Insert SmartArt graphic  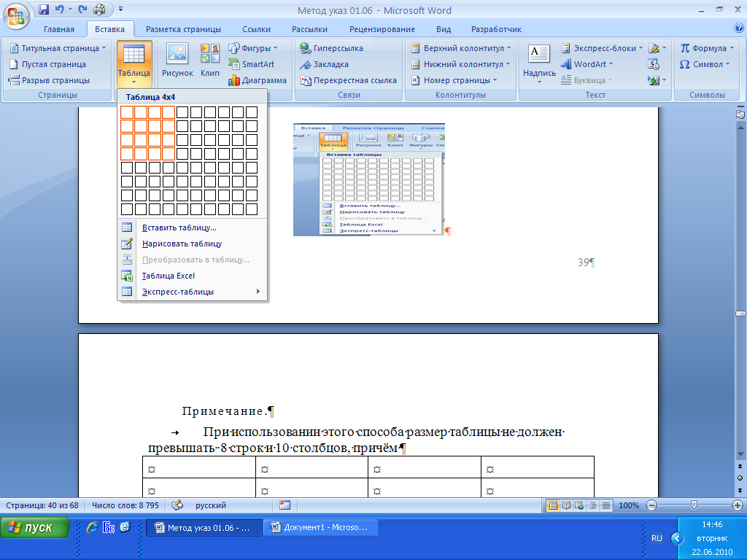252,64
